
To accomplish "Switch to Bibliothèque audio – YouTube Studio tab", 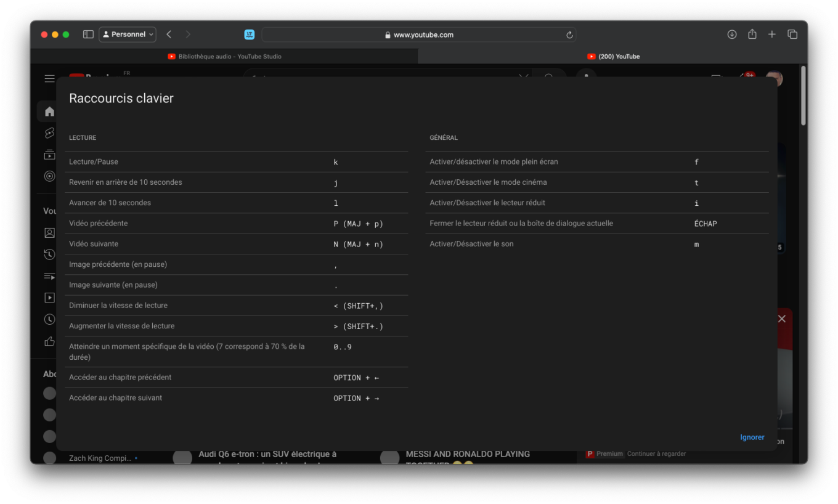I will point(224,56).
